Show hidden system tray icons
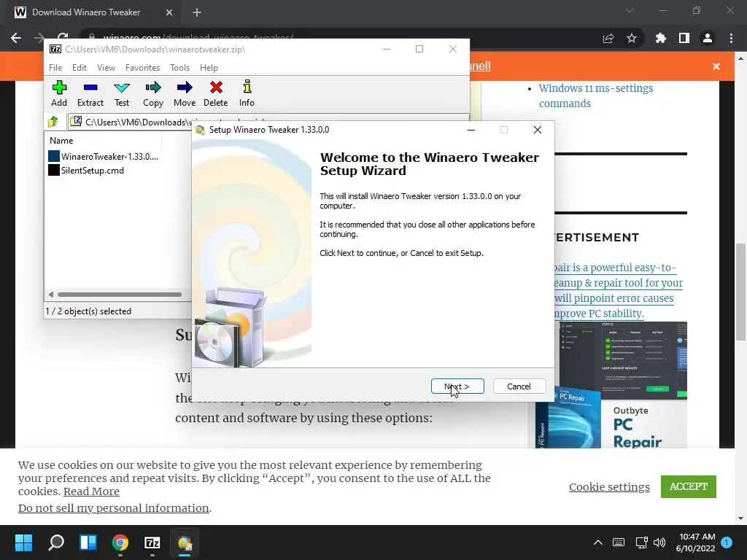This screenshot has height=560, width=747. pos(598,542)
